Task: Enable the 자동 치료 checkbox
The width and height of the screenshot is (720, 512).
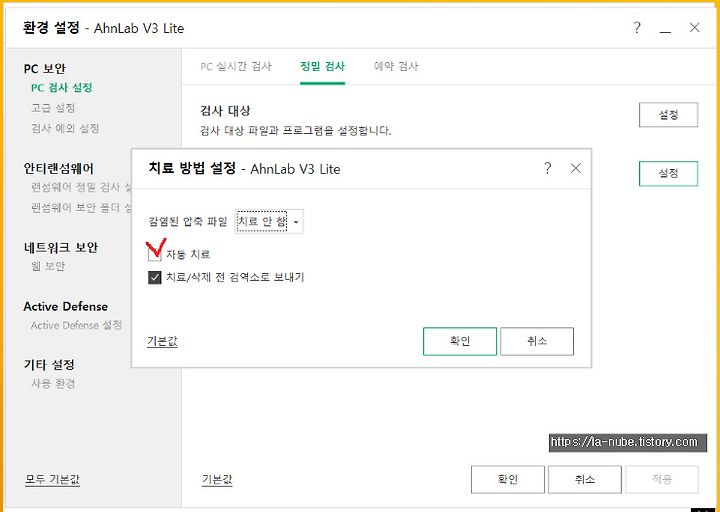Action: point(155,254)
